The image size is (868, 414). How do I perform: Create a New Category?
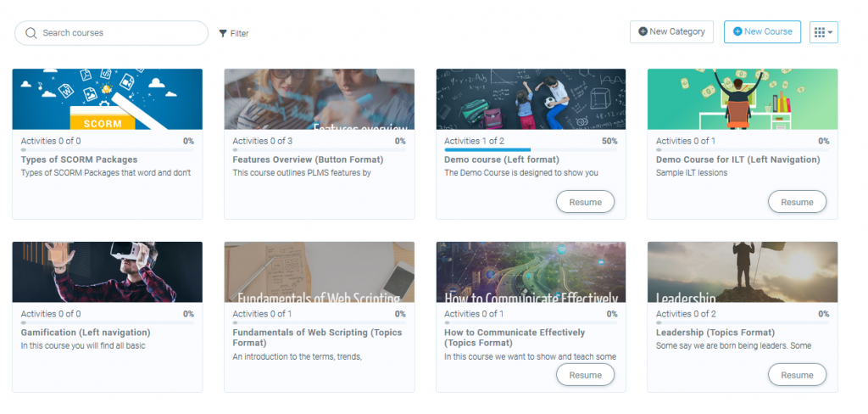click(x=671, y=32)
